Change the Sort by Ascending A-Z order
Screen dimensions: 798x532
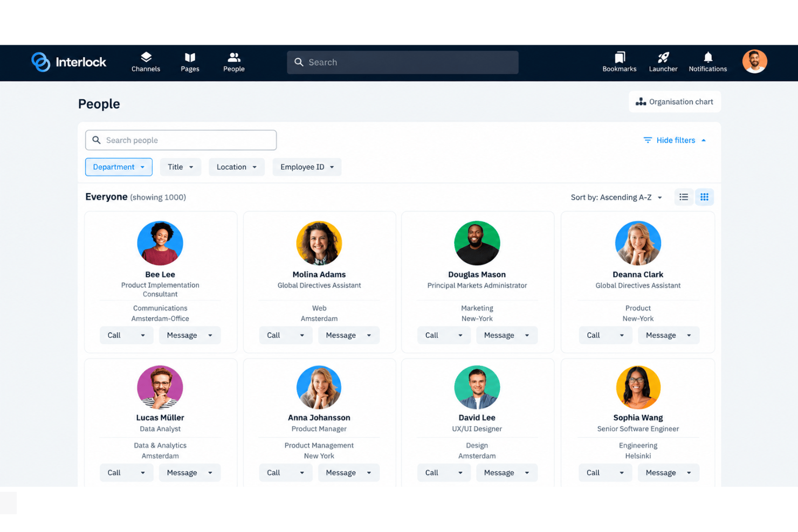click(x=617, y=197)
